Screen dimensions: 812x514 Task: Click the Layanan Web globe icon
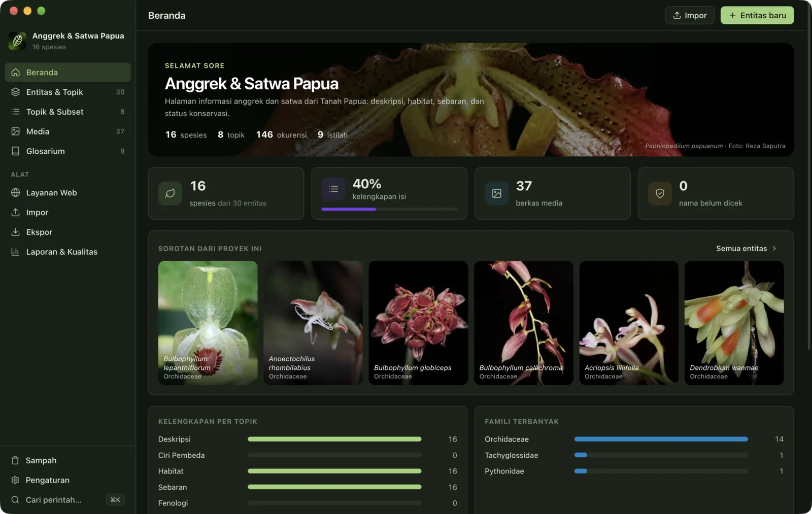tap(16, 193)
